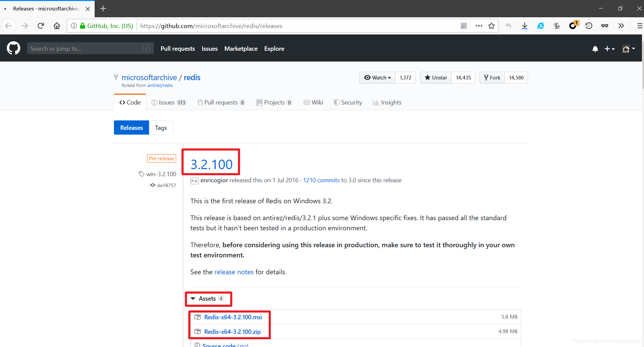Screen dimensions: 644x347
Task: Close the Releases browser tab
Action: click(88, 9)
